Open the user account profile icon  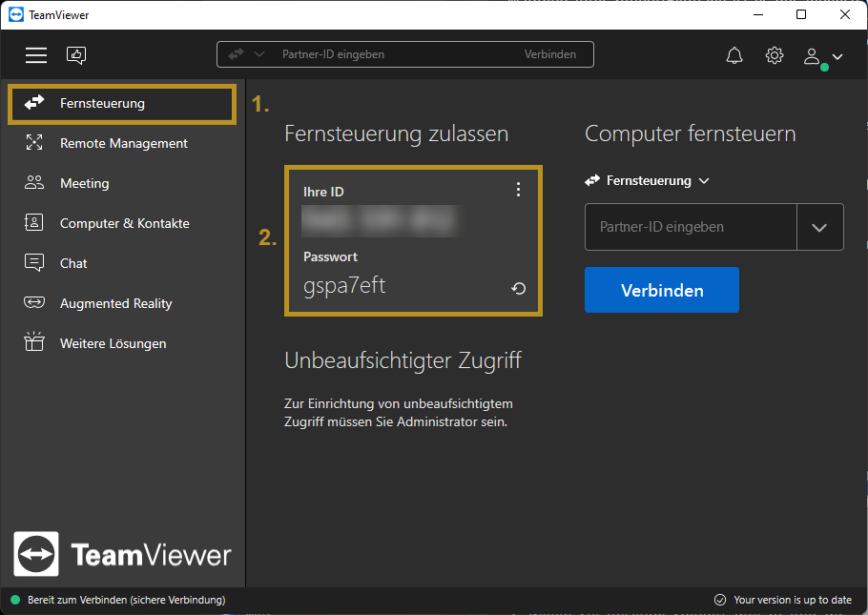click(812, 56)
